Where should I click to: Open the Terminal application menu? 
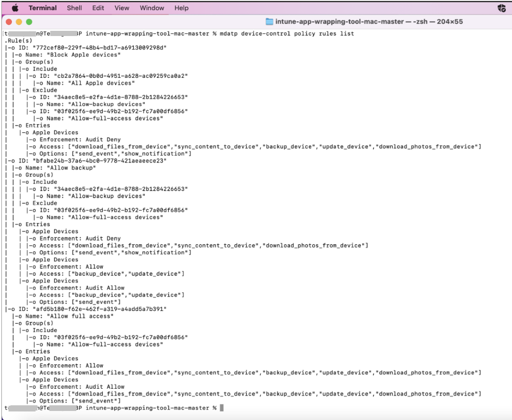(43, 8)
